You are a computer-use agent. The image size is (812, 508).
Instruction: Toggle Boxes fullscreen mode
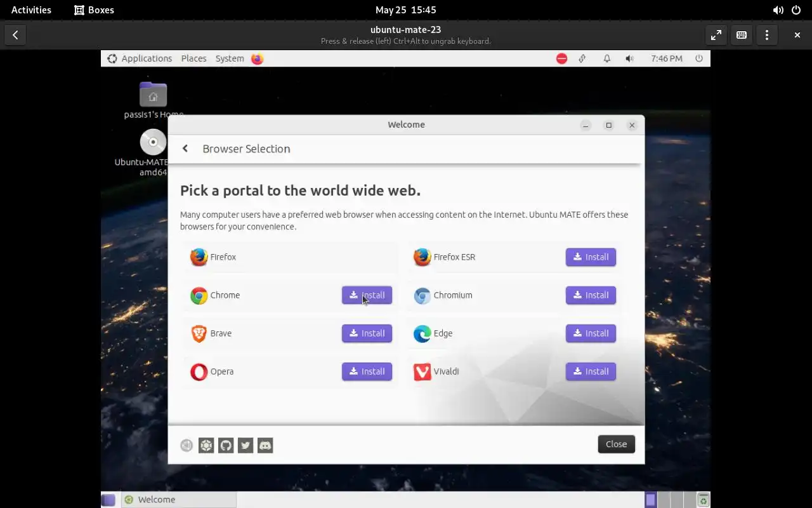click(x=716, y=35)
